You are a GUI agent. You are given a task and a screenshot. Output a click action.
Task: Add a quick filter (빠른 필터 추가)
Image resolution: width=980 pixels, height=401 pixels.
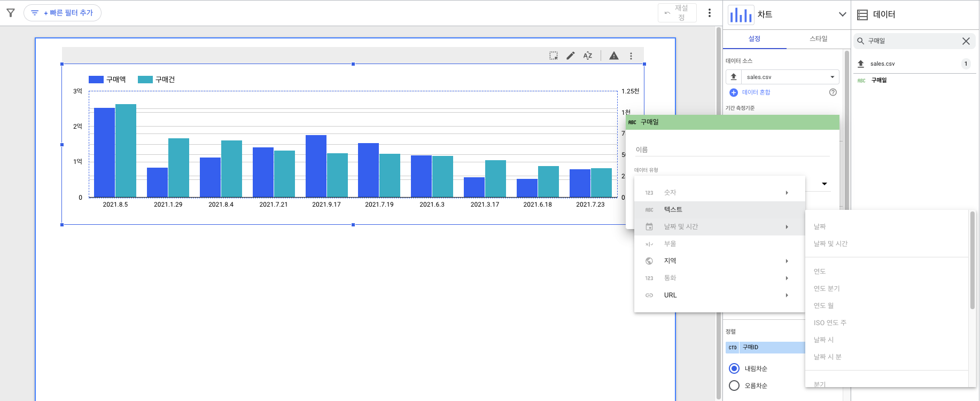(63, 13)
